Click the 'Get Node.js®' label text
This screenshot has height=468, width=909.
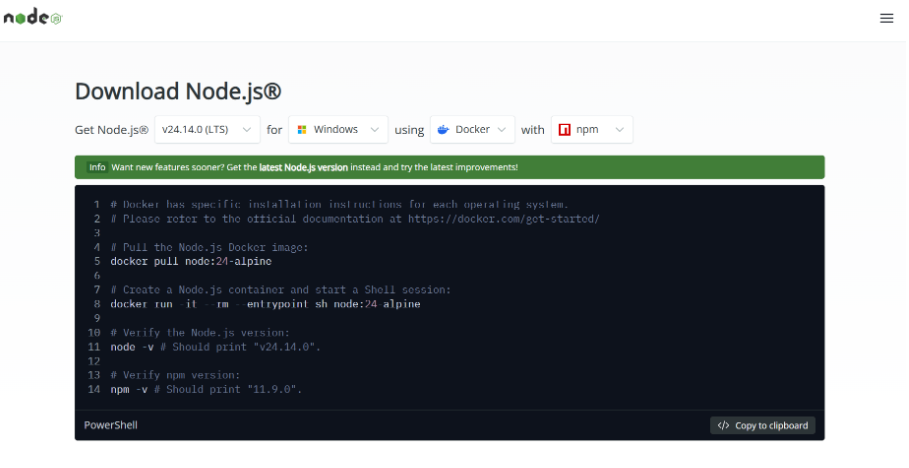111,130
